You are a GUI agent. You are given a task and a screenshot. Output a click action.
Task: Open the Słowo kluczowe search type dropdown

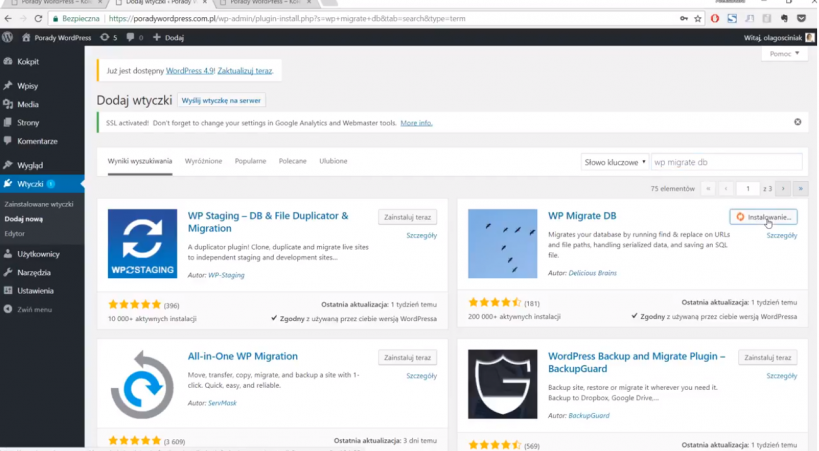tap(615, 162)
